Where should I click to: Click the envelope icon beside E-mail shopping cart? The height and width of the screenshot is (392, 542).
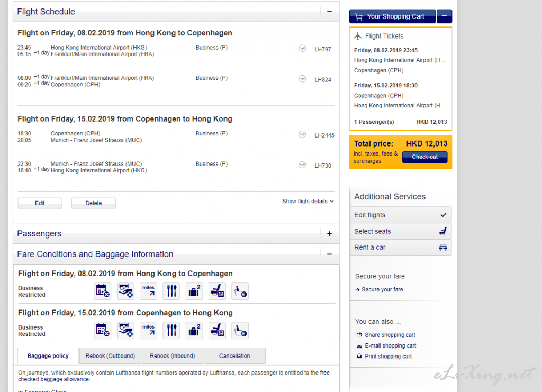coord(359,346)
